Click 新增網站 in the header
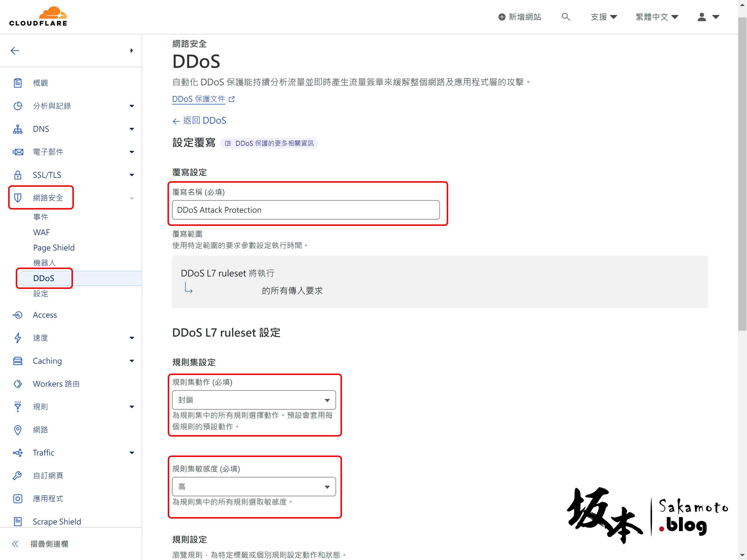 point(520,17)
